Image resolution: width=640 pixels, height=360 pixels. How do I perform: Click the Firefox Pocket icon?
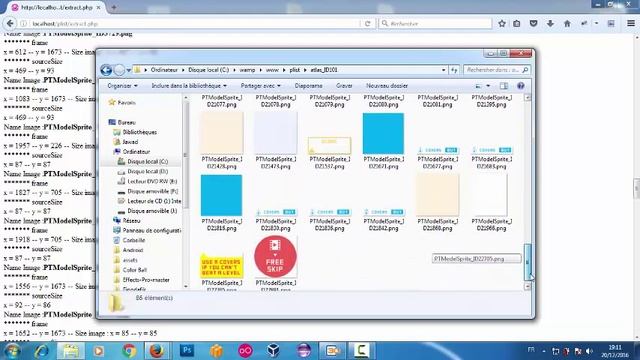533,24
